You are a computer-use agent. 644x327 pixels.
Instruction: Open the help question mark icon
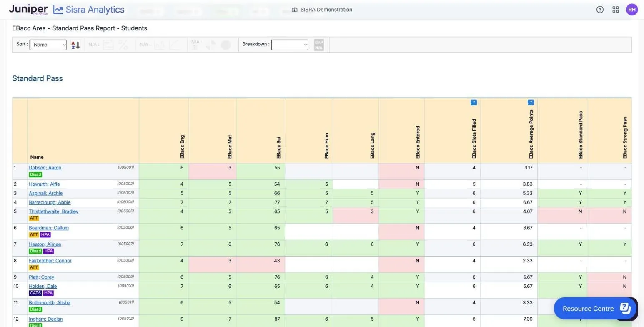[x=600, y=10]
